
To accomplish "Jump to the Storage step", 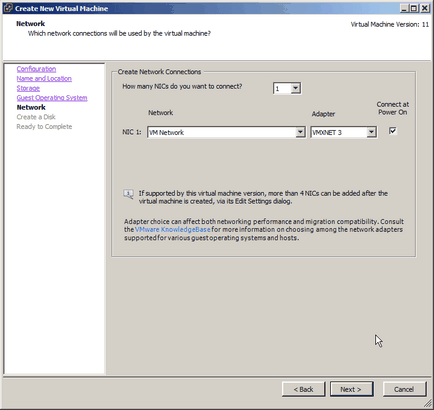I will tap(28, 88).
